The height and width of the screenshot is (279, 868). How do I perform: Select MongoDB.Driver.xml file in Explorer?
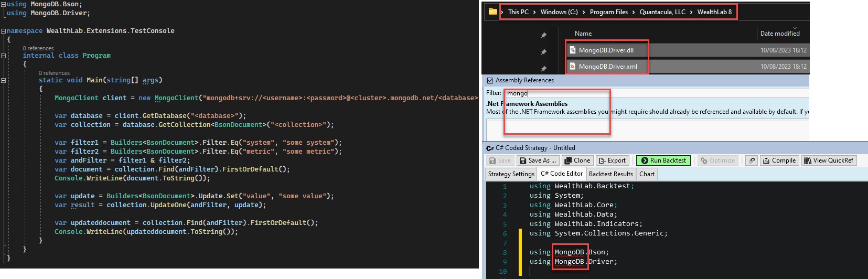pos(608,67)
